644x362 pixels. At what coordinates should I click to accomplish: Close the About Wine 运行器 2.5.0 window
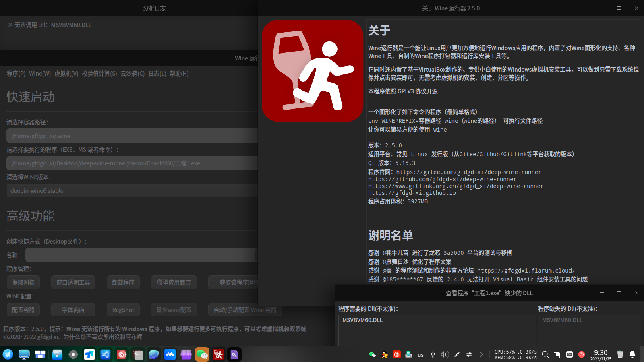[636, 8]
